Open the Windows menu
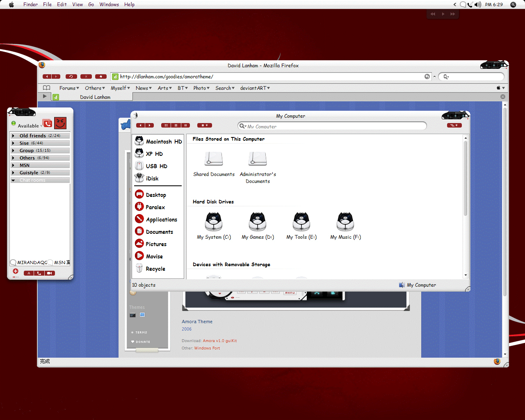 [109, 5]
